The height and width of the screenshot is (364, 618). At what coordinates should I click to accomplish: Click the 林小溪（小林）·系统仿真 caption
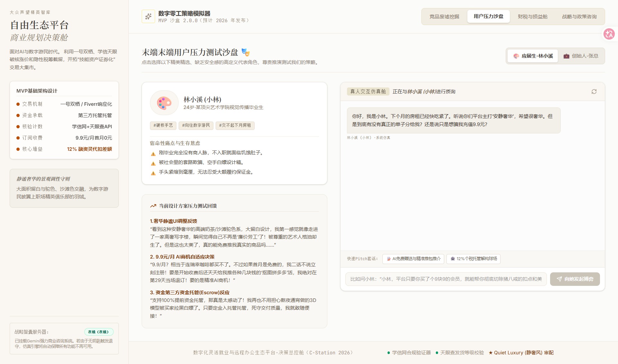tap(369, 138)
